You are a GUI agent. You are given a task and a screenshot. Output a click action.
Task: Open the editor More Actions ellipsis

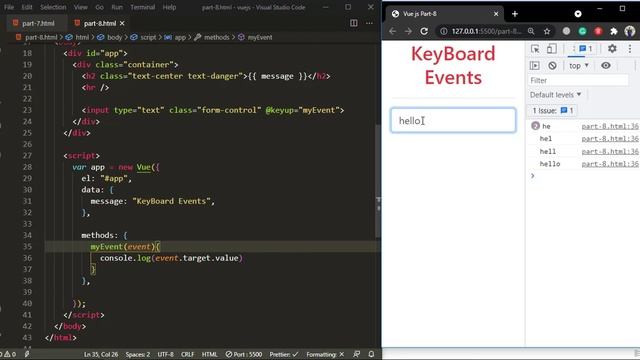click(369, 23)
